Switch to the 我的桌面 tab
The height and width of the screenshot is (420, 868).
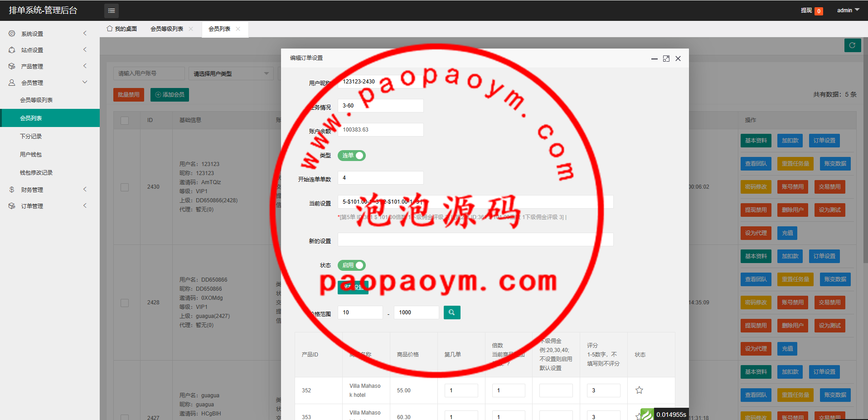(x=122, y=29)
